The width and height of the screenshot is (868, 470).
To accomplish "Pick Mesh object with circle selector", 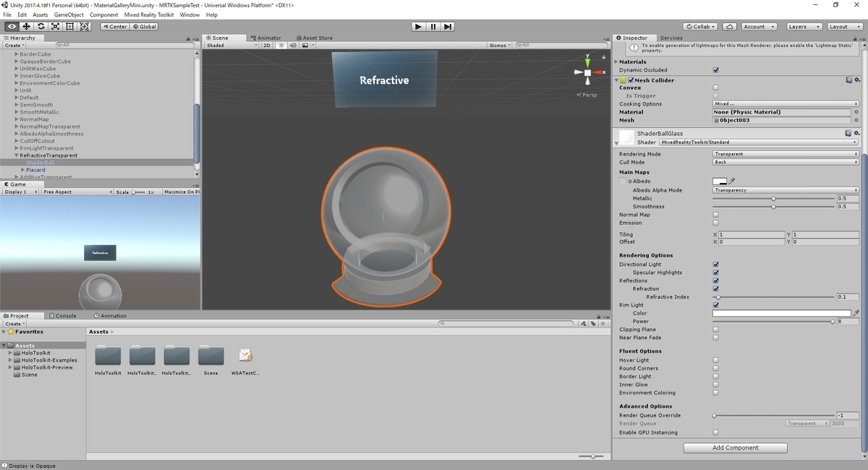I will coord(856,120).
